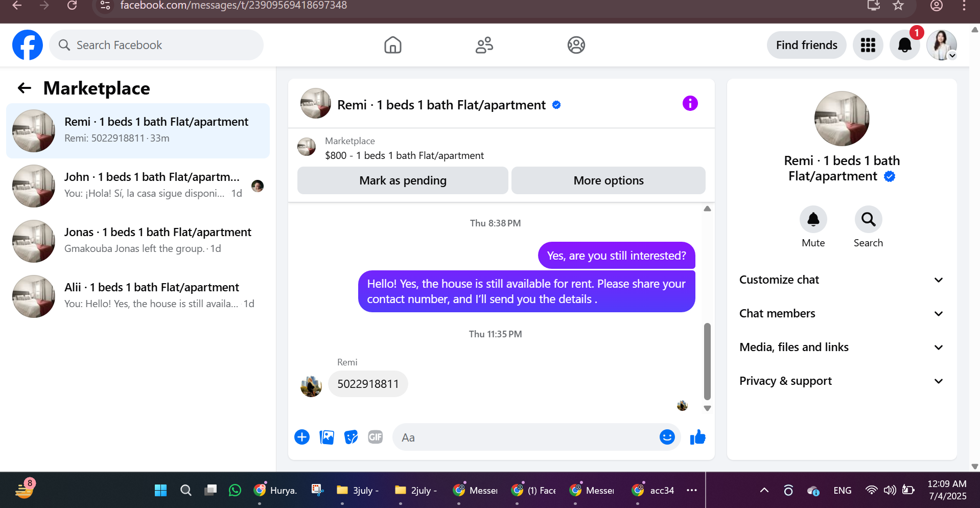
Task: Open Jonas conversation in list
Action: point(138,241)
